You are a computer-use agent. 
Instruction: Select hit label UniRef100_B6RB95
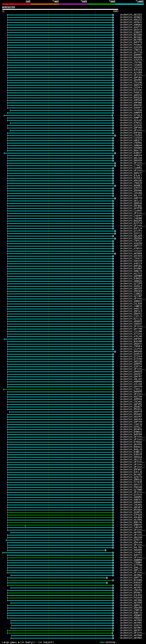coord(131,392)
